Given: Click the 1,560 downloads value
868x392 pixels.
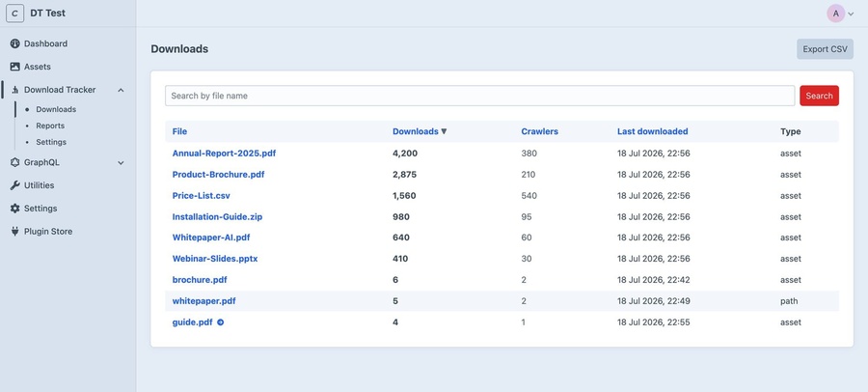Looking at the screenshot, I should click(404, 196).
